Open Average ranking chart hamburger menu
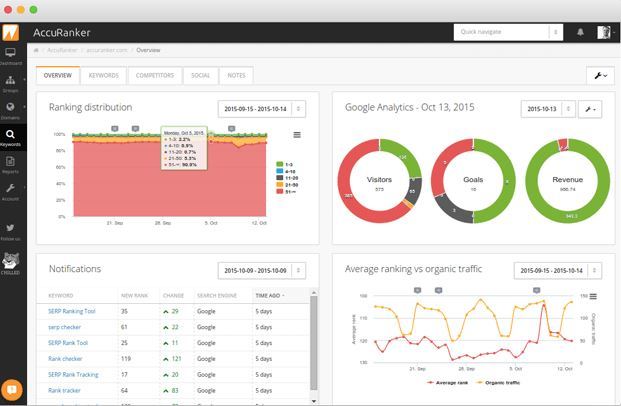The image size is (621, 406). pos(593,296)
